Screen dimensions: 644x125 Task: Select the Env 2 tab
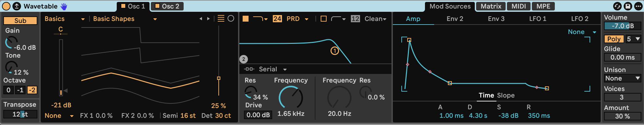[455, 19]
